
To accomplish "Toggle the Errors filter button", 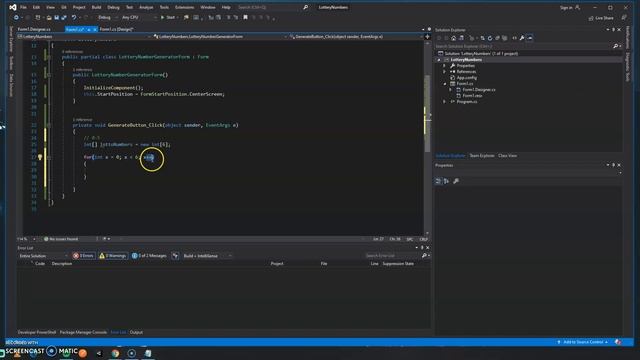I will [83, 256].
